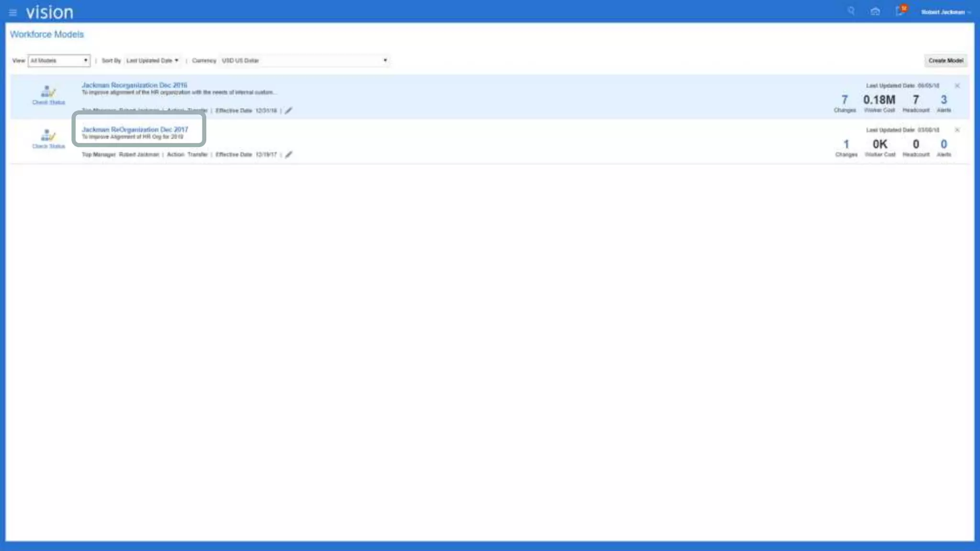Open the notifications bell with badge
Screen dimensions: 980x551
tap(901, 11)
